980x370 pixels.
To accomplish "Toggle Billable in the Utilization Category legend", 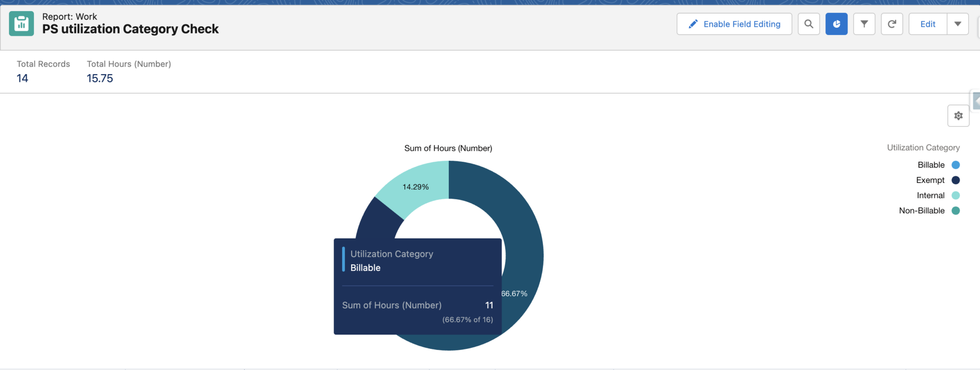I will 930,165.
